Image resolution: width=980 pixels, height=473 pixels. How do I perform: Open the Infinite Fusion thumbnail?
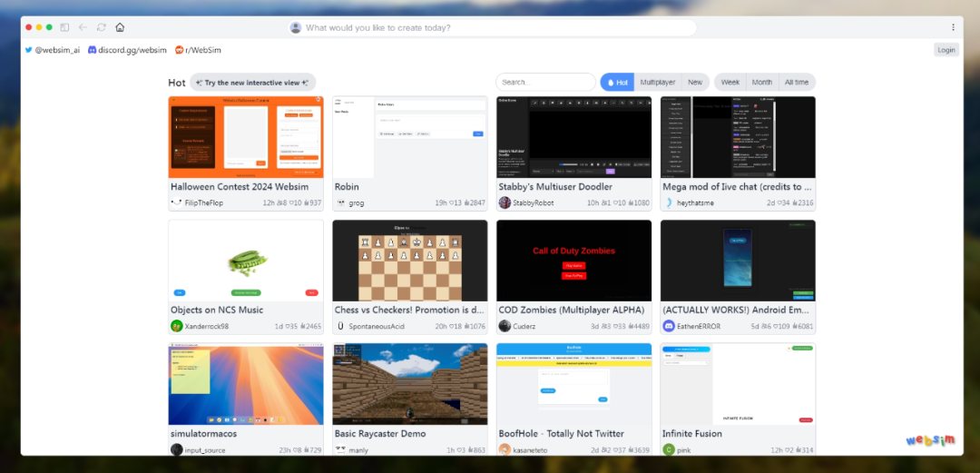point(738,384)
